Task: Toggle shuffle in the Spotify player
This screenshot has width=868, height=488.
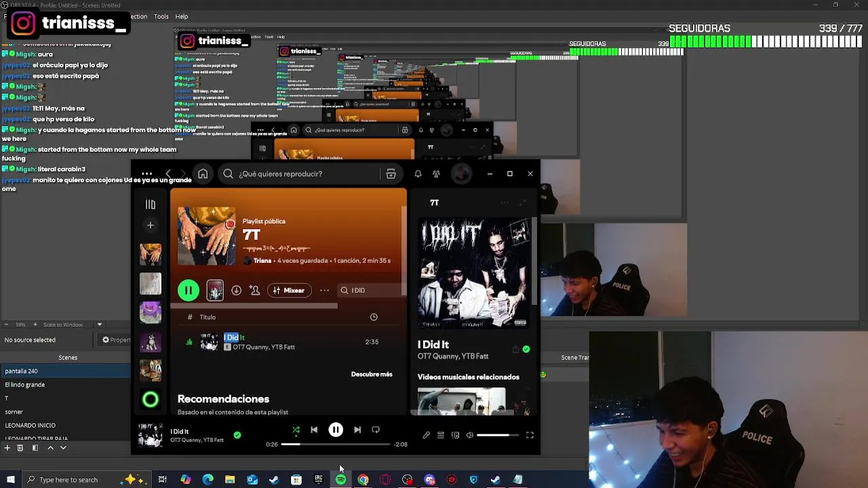Action: pyautogui.click(x=296, y=430)
